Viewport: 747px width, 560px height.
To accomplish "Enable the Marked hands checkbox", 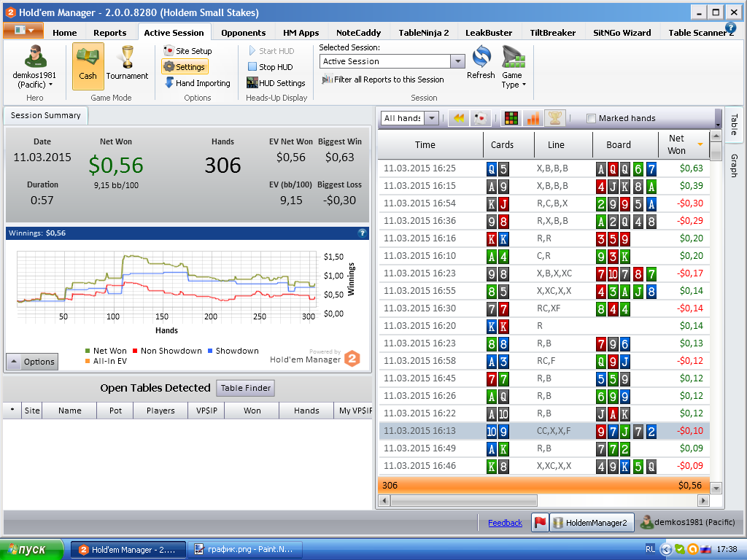I will coord(591,118).
